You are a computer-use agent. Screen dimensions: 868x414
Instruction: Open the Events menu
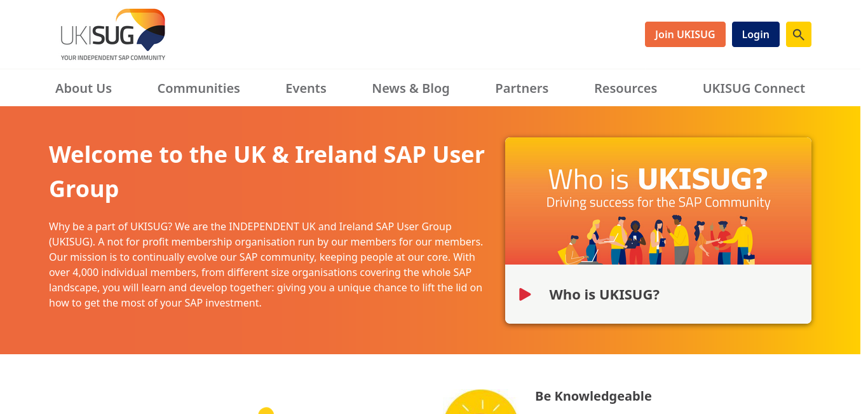point(306,88)
